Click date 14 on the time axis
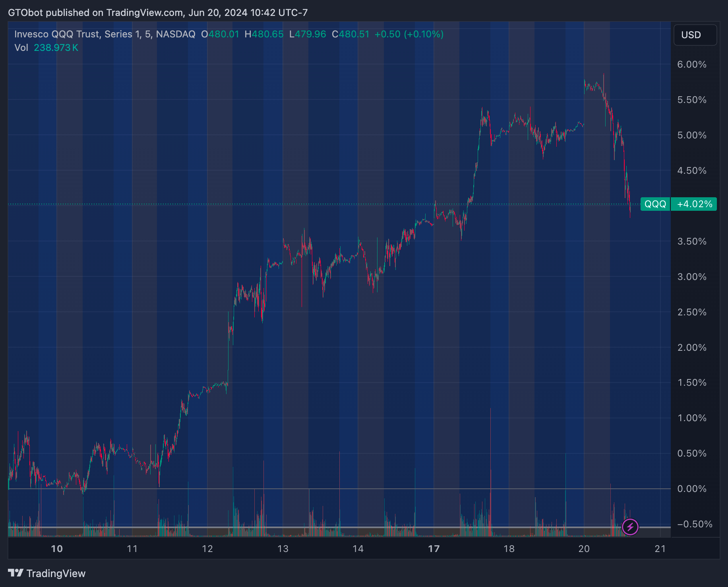 tap(358, 549)
